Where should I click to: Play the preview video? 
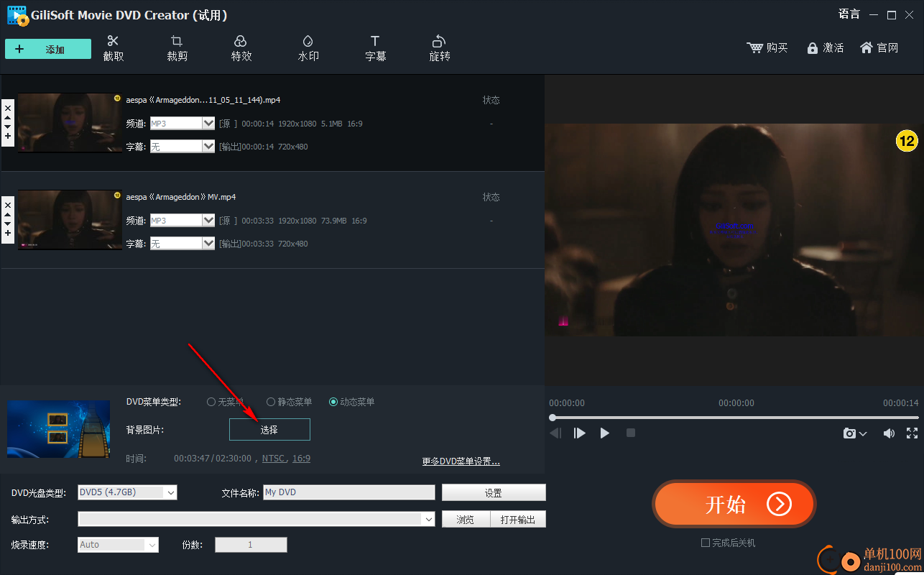[x=605, y=433]
